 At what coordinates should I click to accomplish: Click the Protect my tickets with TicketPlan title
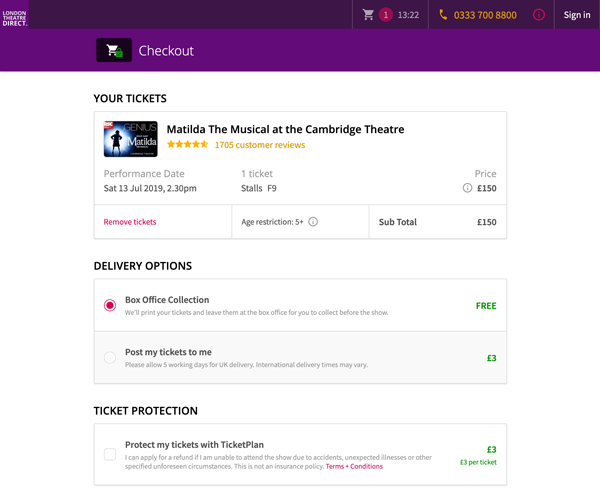194,445
